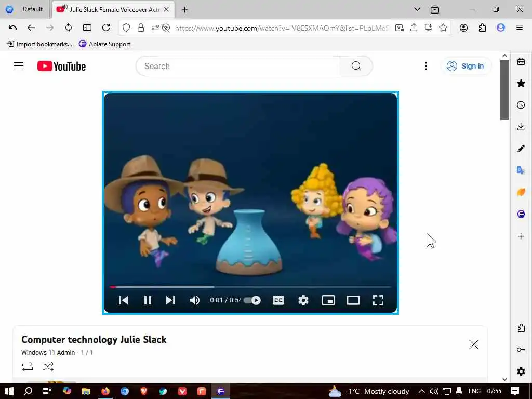Image resolution: width=532 pixels, height=399 pixels.
Task: Open the sidebar translate icon
Action: tap(521, 170)
